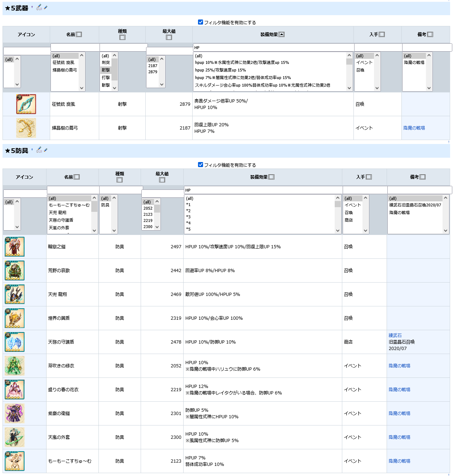453x476 pixels.
Task: Click the anchor dagger icon next to ★5武器
Action: click(x=32, y=7)
